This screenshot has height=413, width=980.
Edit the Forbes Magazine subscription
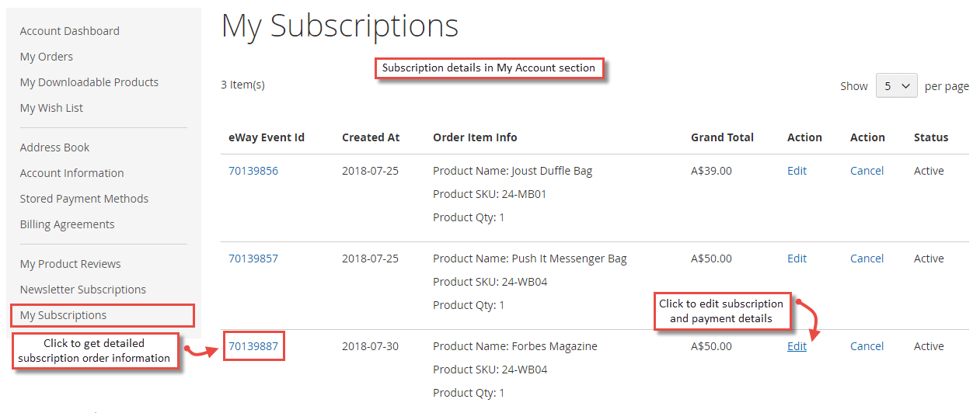click(797, 346)
